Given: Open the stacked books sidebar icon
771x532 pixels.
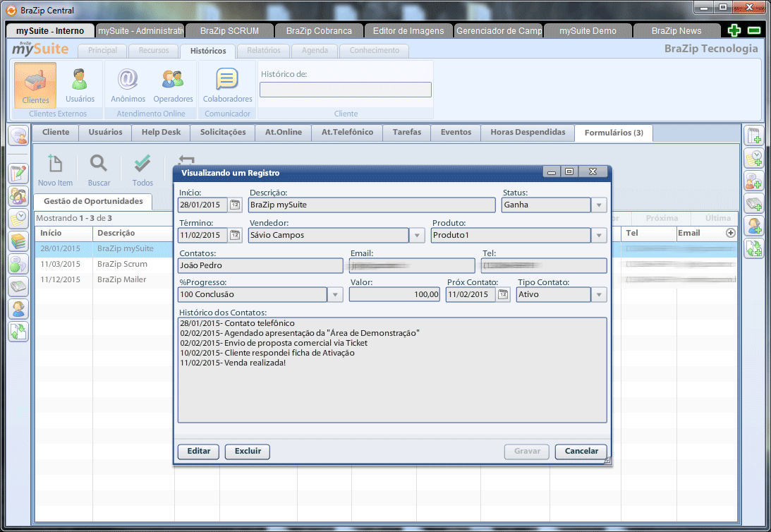Looking at the screenshot, I should click(18, 241).
